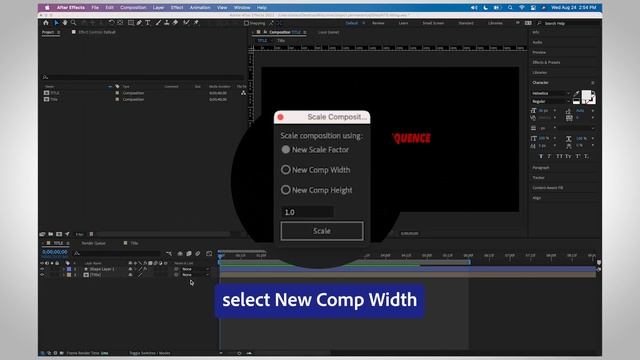The image size is (640, 360).
Task: Open Parent dropdown for [Title] layer
Action: click(x=195, y=275)
